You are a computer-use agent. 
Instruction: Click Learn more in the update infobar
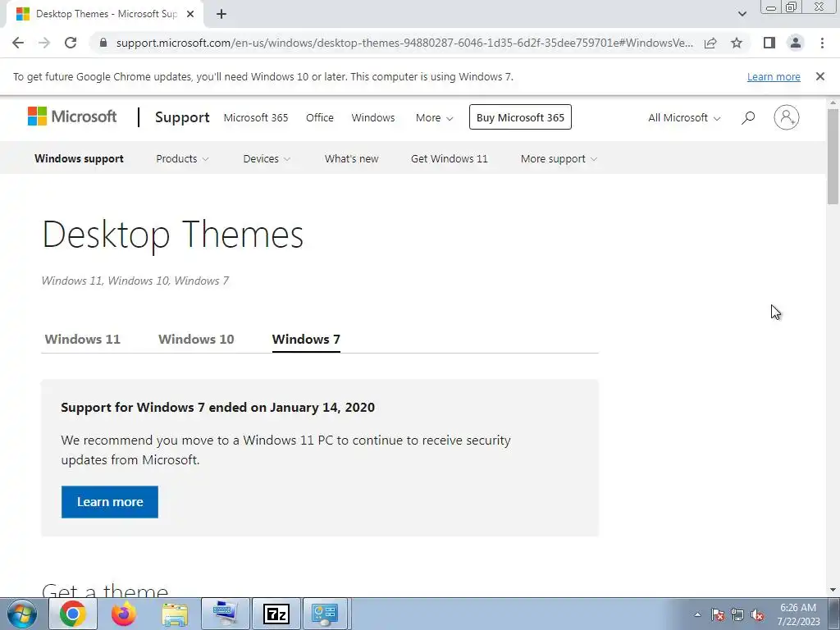coord(774,76)
